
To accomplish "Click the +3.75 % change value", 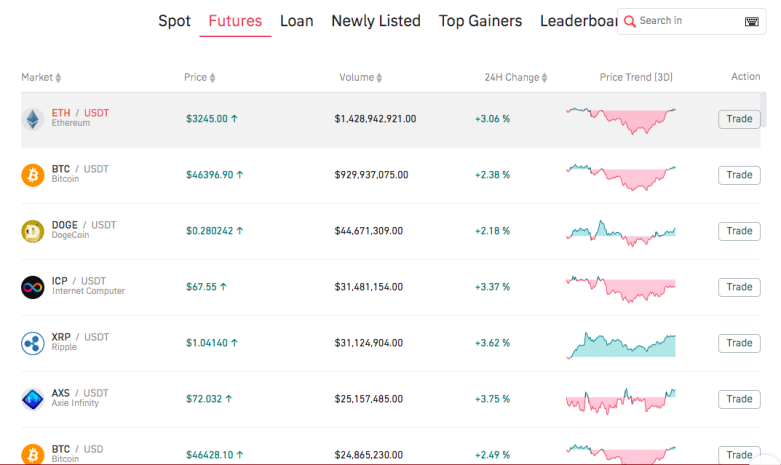I will point(493,399).
